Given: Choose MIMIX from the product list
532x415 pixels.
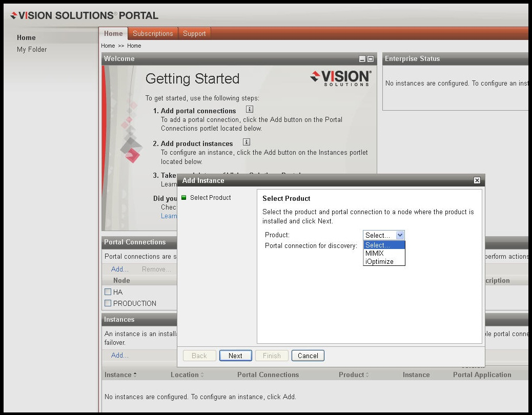Looking at the screenshot, I should coord(384,253).
